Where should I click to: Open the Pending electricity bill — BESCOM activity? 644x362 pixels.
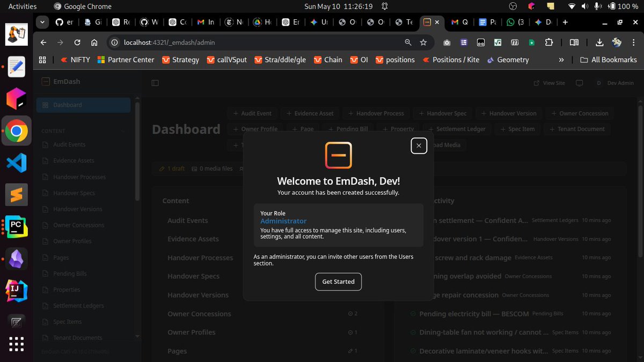(x=474, y=314)
